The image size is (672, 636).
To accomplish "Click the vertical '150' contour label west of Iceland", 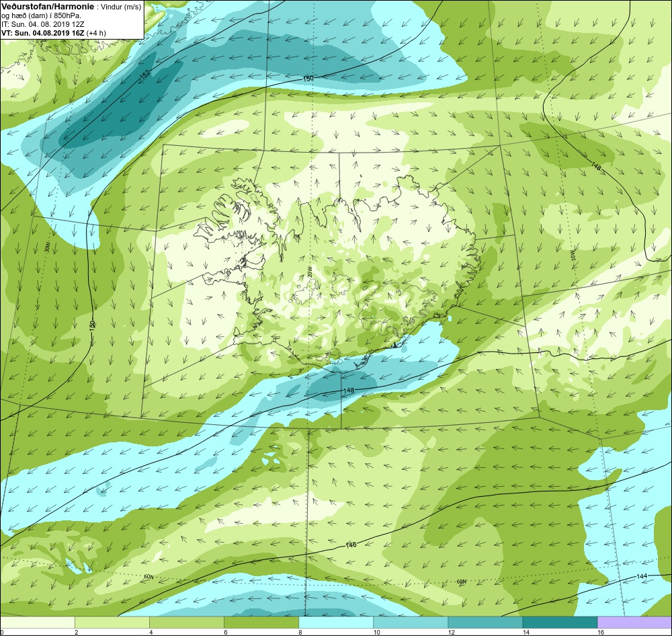I will click(x=92, y=325).
